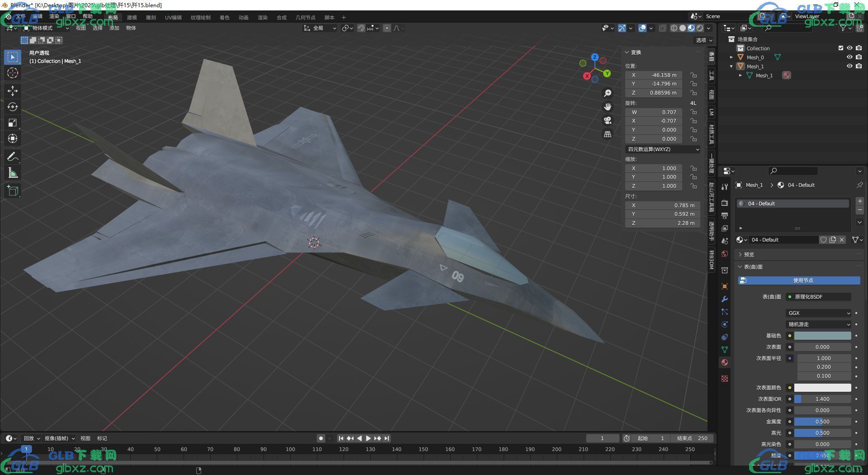The width and height of the screenshot is (868, 475).
Task: Select the combined Transform tool
Action: (x=13, y=138)
